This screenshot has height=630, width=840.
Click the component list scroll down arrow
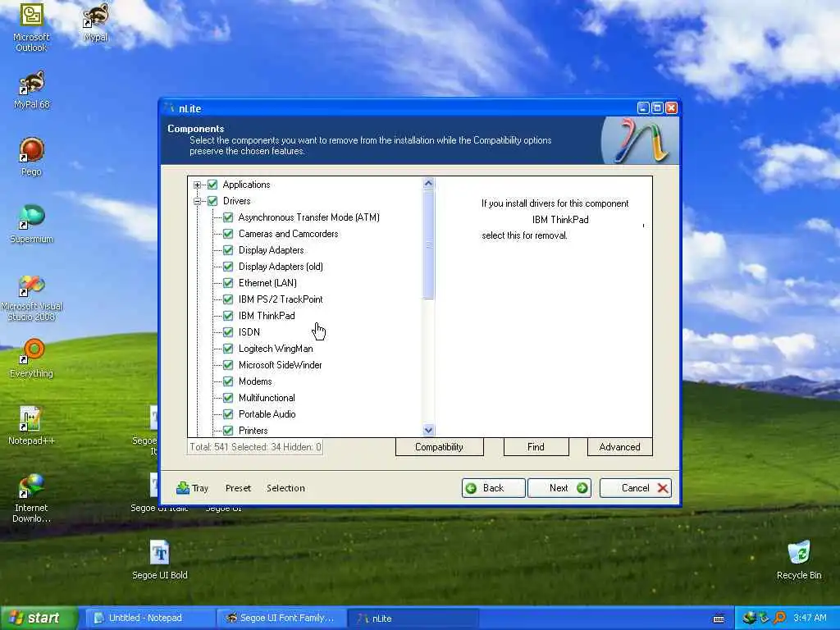(x=428, y=430)
